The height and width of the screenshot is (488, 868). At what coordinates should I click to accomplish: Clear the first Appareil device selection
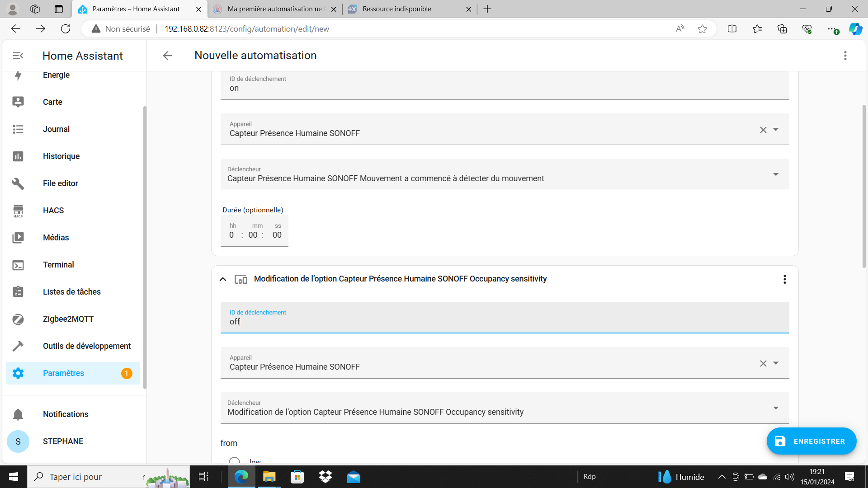(x=763, y=130)
